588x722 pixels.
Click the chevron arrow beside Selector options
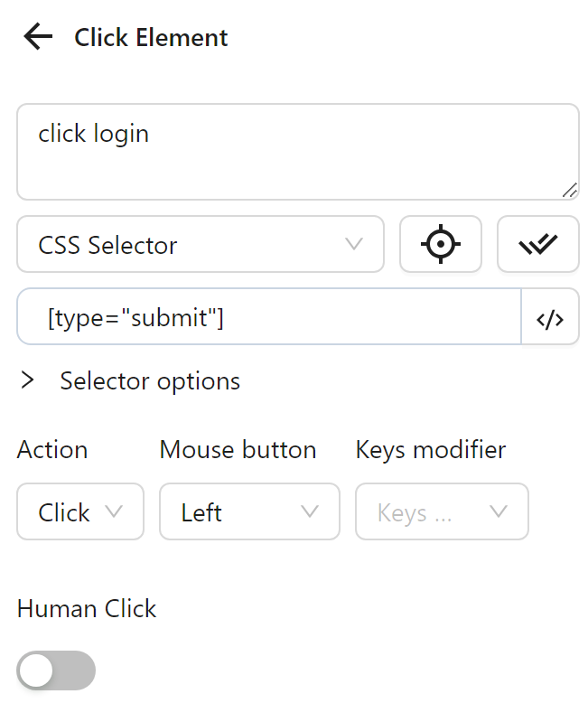point(28,380)
